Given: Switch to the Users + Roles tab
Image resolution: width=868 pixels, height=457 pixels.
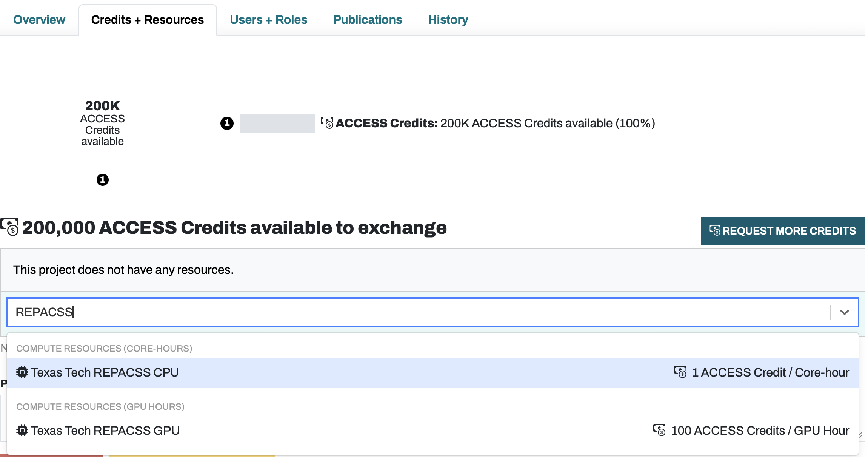Looking at the screenshot, I should [x=269, y=19].
